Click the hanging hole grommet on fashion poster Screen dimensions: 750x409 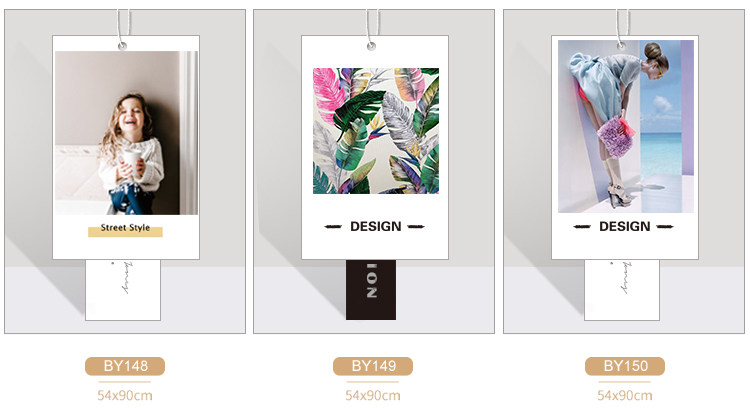pos(621,46)
